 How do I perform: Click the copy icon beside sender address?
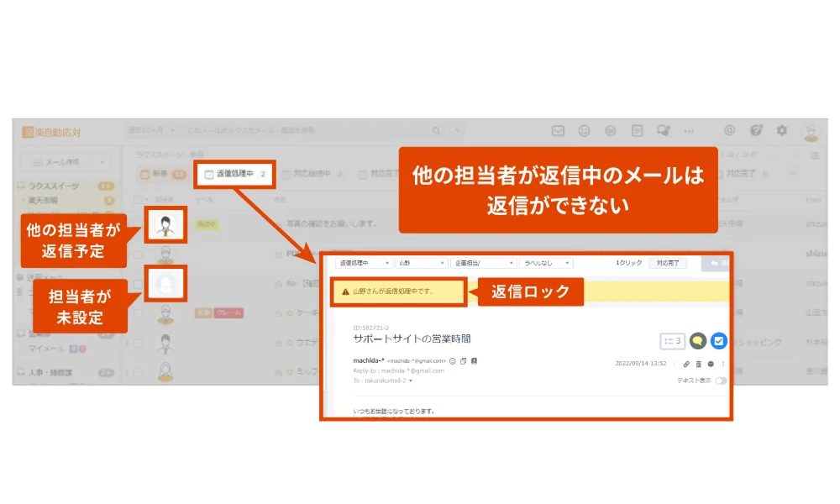coord(464,361)
